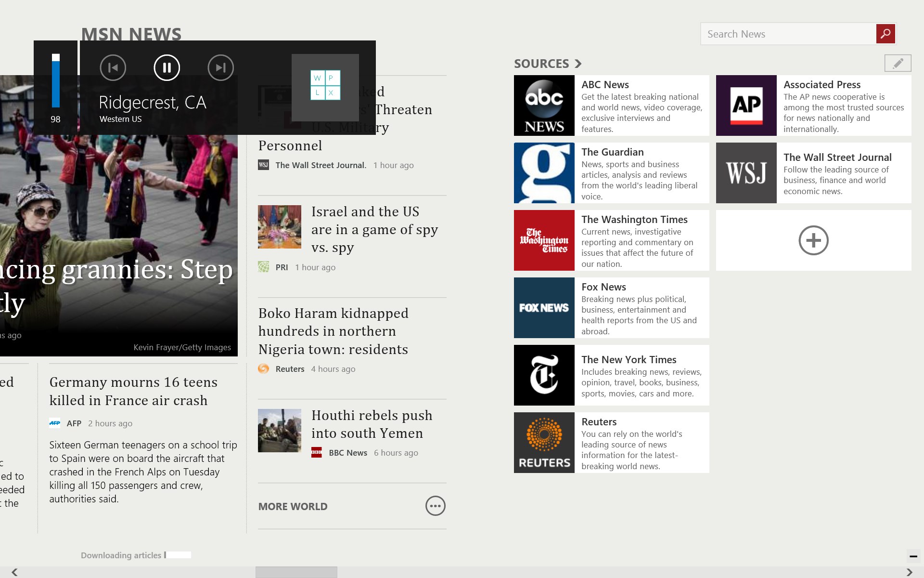Add a new source with plus tile

pos(813,240)
